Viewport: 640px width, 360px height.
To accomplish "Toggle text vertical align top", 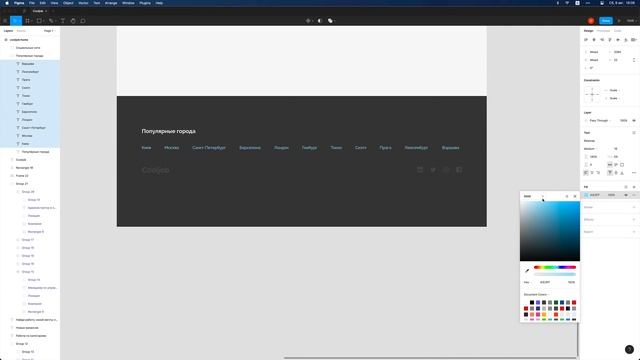I will click(x=610, y=173).
